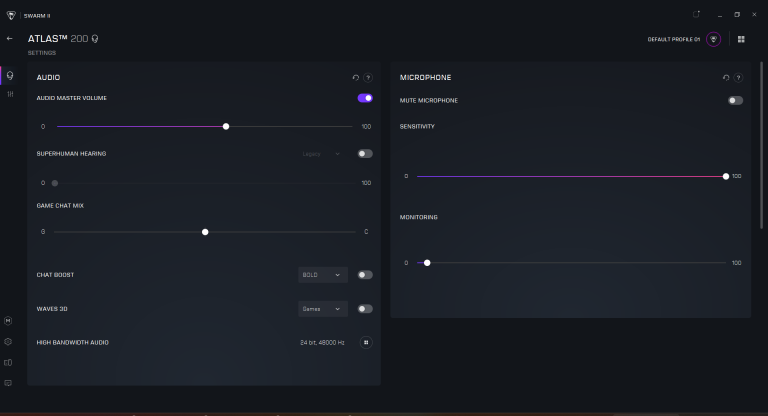Viewport: 768px width, 416px height.
Task: Open High Bandwidth Audio options button
Action: coord(366,342)
